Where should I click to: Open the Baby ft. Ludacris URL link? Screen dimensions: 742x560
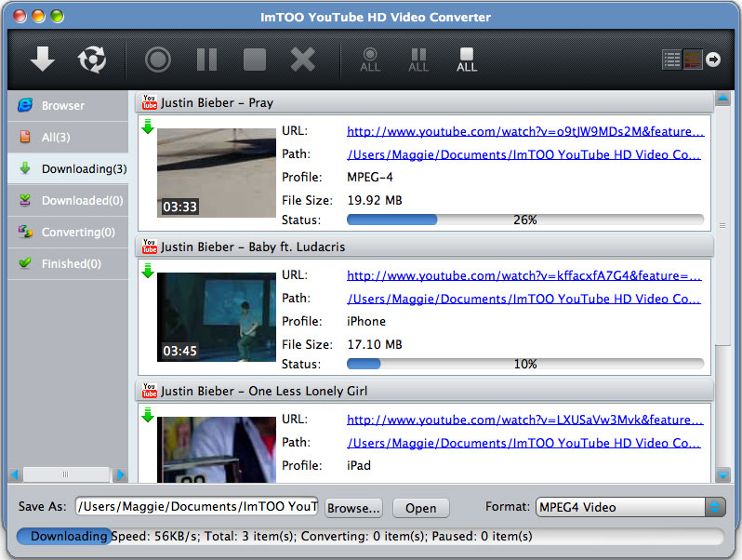(x=524, y=275)
